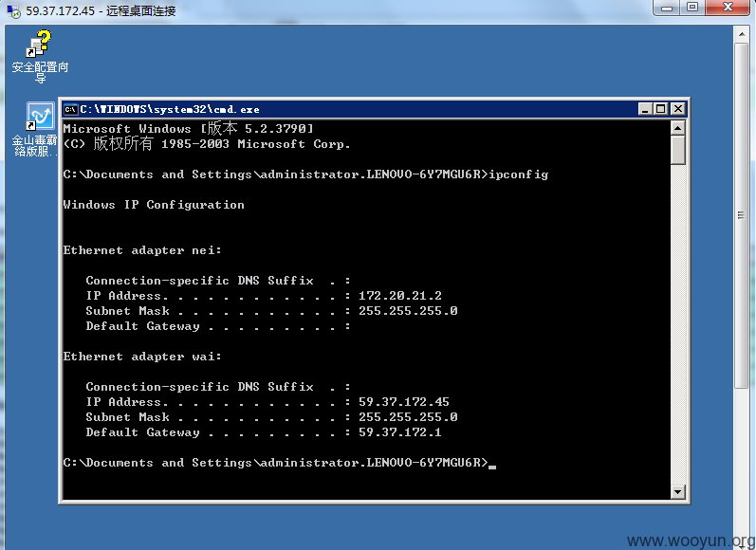Click the 'Ethernet adapter wai:' heading

(142, 357)
